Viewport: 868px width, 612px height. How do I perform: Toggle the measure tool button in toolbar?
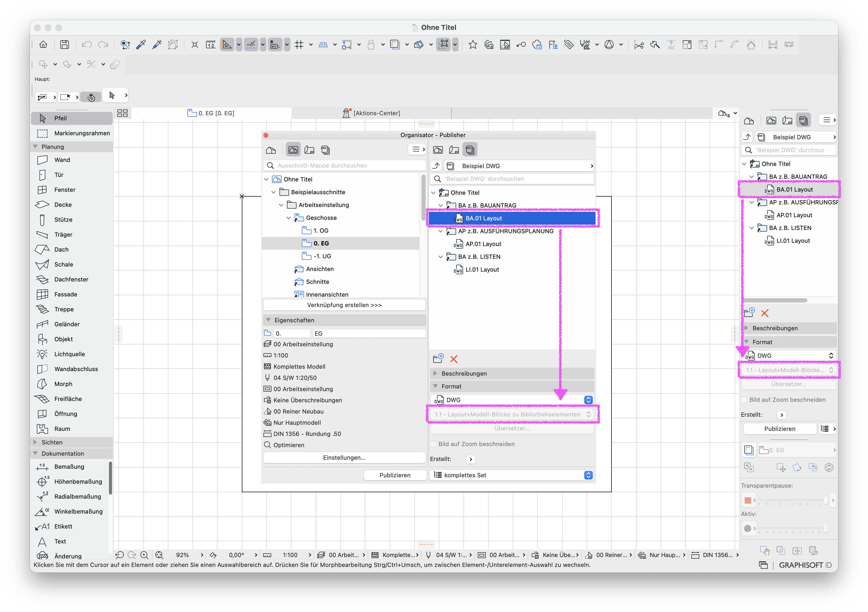(211, 45)
